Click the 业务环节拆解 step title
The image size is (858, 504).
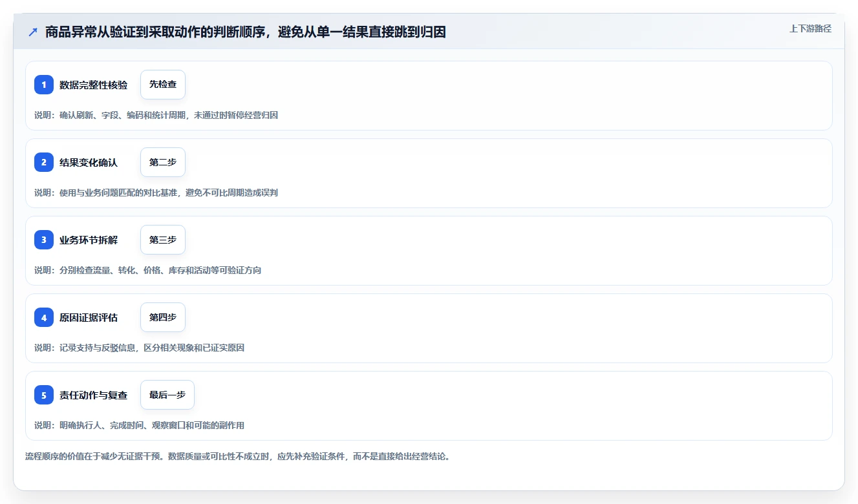click(89, 240)
